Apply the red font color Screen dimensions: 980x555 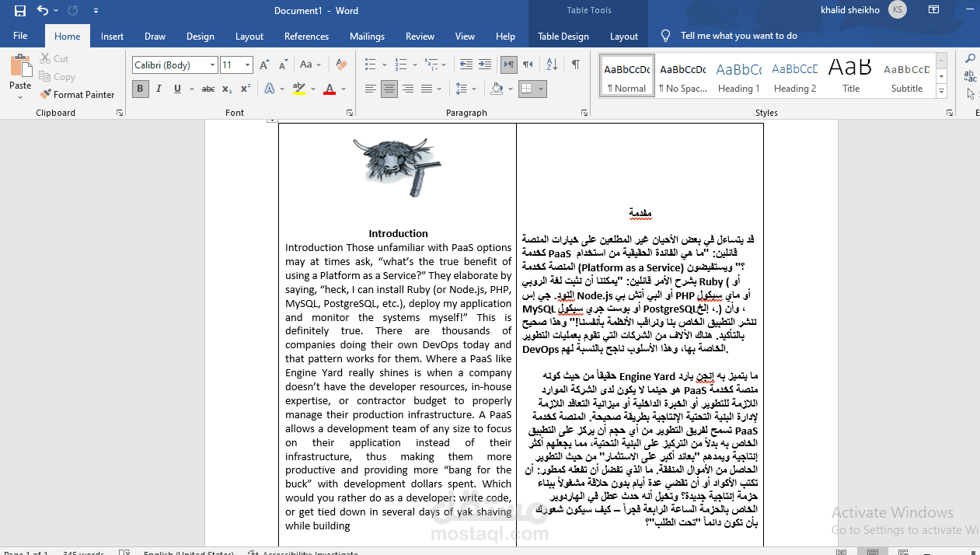click(330, 89)
